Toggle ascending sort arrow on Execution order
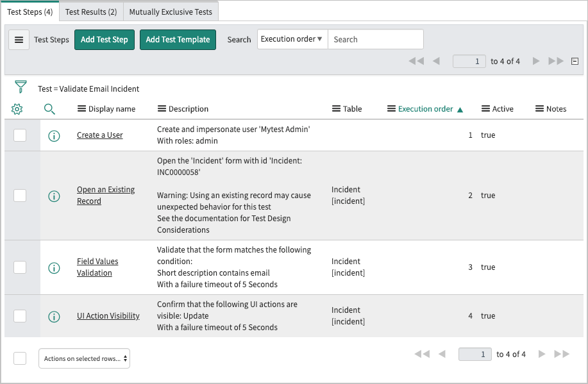The image size is (588, 384). [460, 110]
